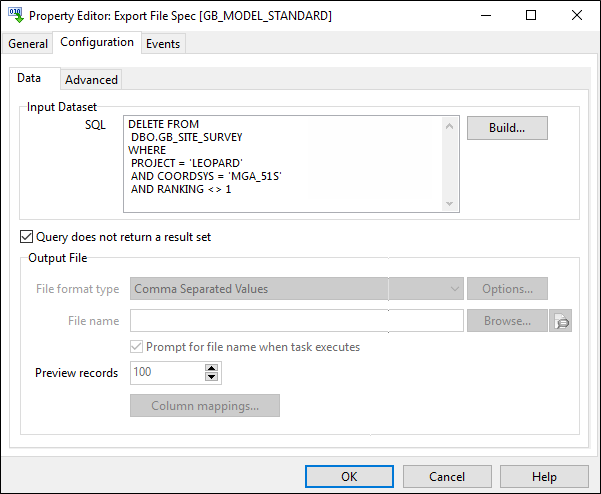Open Help for this dialog
This screenshot has width=601, height=494.
(x=544, y=476)
